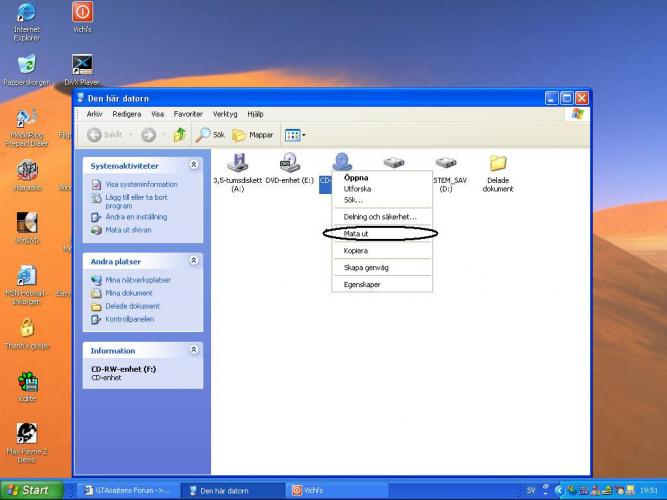The height and width of the screenshot is (500, 667).
Task: Open the Max Payne 2 Demo desktop icon
Action: pos(27,434)
